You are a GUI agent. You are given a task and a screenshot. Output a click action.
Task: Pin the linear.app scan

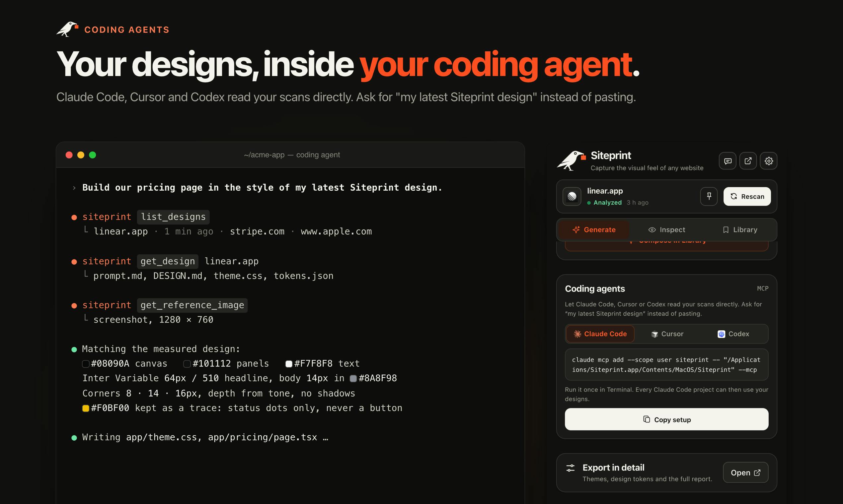(709, 196)
